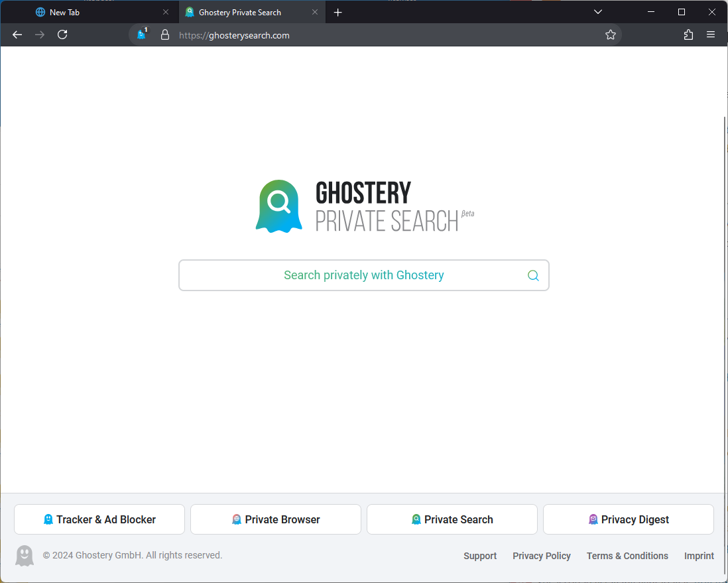Click the Tracker & Ad Blocker button
Viewport: 728px width, 583px height.
(x=99, y=519)
